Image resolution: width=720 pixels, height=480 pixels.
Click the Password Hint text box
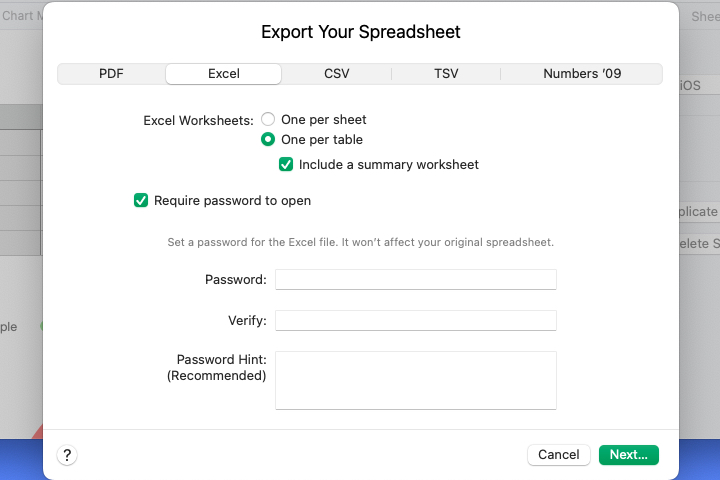click(415, 379)
